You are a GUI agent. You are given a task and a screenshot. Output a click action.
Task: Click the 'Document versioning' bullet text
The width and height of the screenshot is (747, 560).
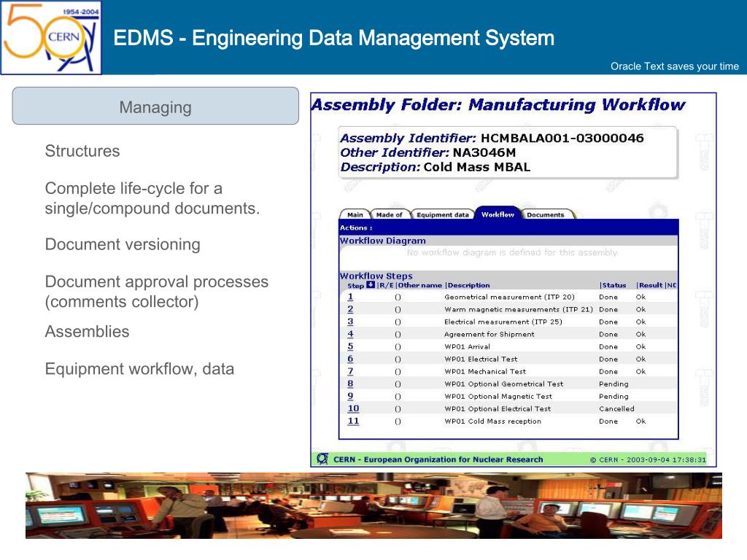[123, 244]
